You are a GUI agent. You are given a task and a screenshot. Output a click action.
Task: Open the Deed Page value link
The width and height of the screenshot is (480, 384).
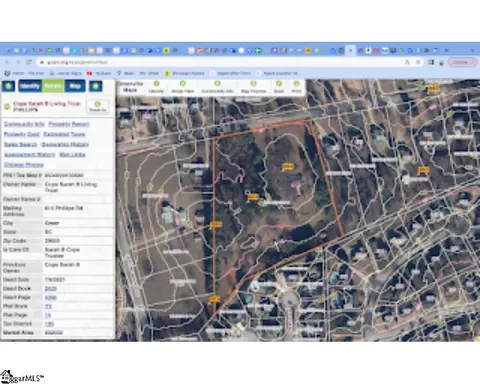[51, 297]
